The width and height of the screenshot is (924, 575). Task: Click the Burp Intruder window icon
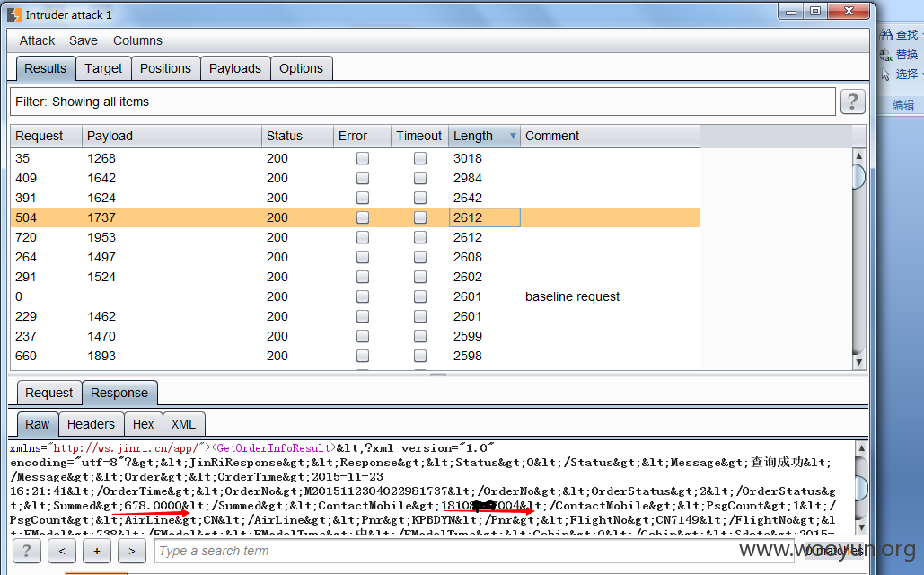(14, 14)
